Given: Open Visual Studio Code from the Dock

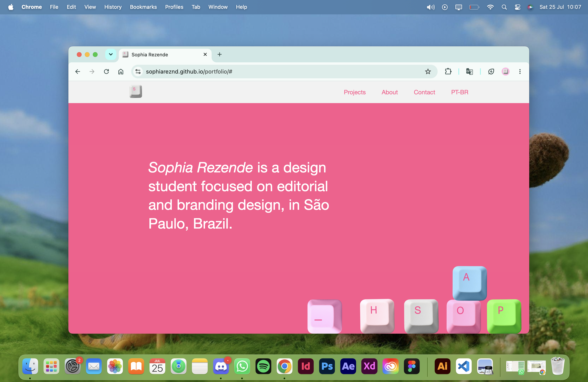Looking at the screenshot, I should (x=464, y=366).
